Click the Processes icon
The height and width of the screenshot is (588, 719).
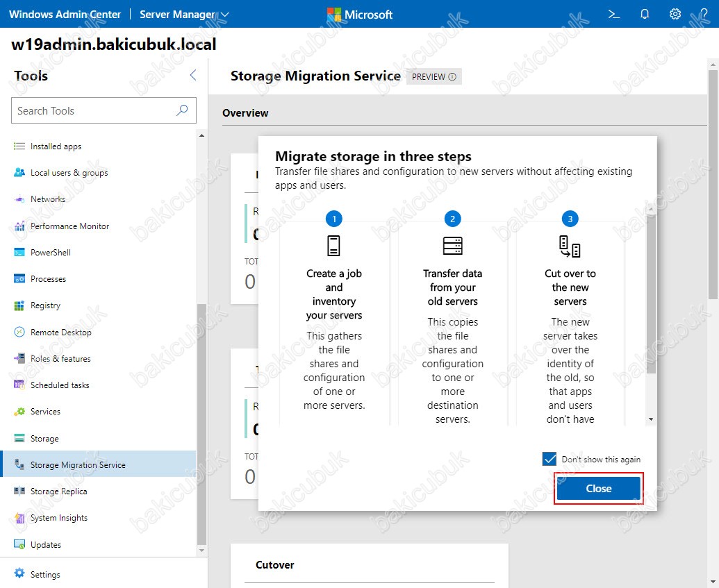point(19,278)
